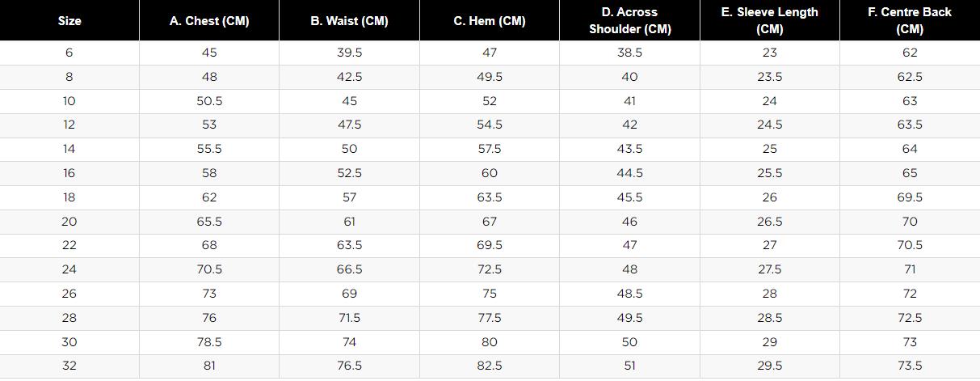Select centre back value 69.5 for size 18
Screen dimensions: 980x381
pos(910,197)
